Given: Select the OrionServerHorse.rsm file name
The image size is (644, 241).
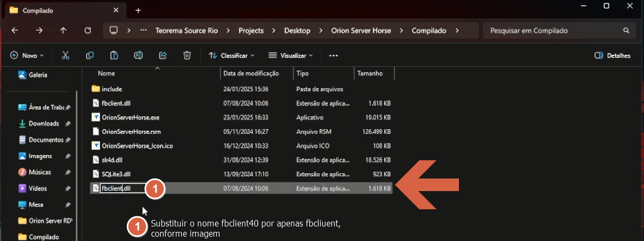Looking at the screenshot, I should 131,131.
